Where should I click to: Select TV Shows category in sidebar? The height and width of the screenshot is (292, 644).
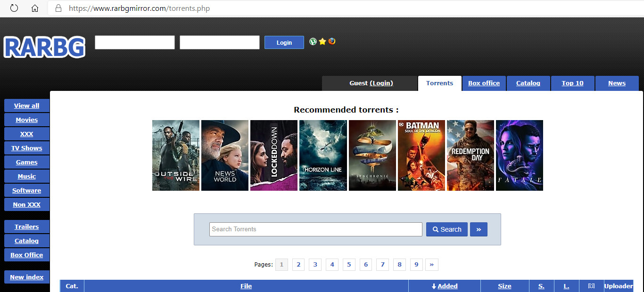(x=27, y=148)
